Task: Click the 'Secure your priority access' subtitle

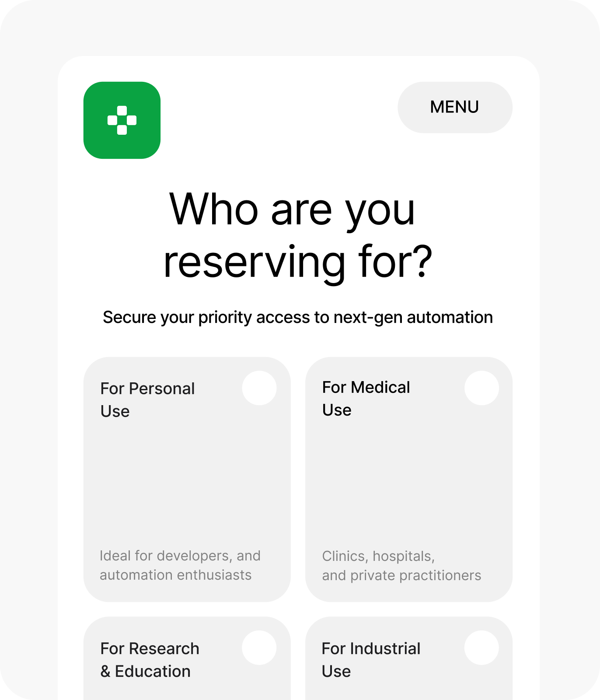Action: pos(298,317)
